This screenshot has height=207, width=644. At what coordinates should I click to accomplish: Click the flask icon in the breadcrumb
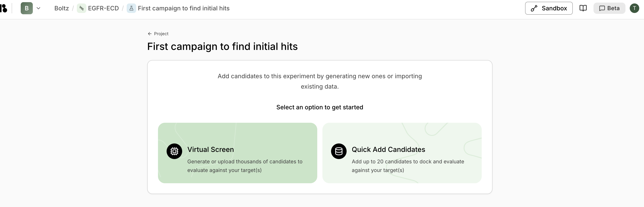pyautogui.click(x=131, y=8)
